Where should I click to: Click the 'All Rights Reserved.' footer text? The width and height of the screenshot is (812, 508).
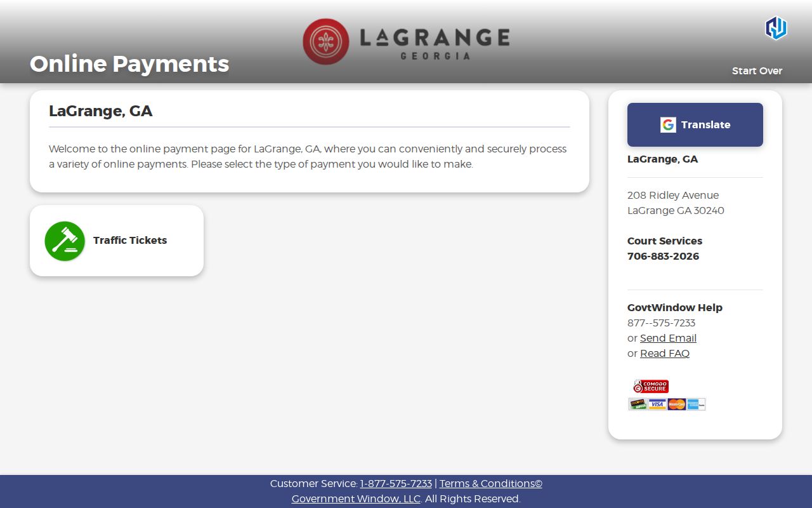click(473, 499)
